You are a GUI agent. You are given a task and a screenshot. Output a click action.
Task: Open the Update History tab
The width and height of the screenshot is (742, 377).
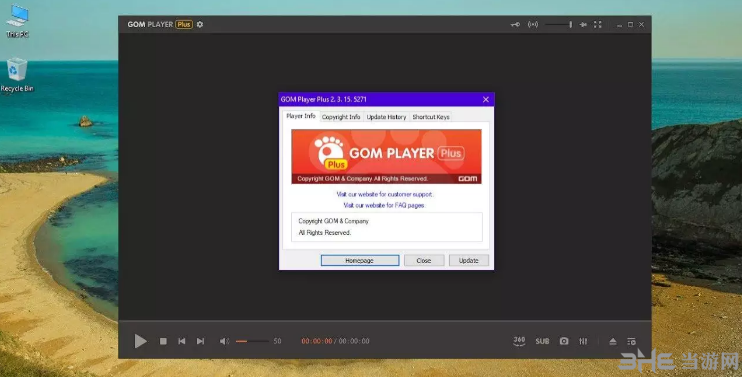coord(386,117)
